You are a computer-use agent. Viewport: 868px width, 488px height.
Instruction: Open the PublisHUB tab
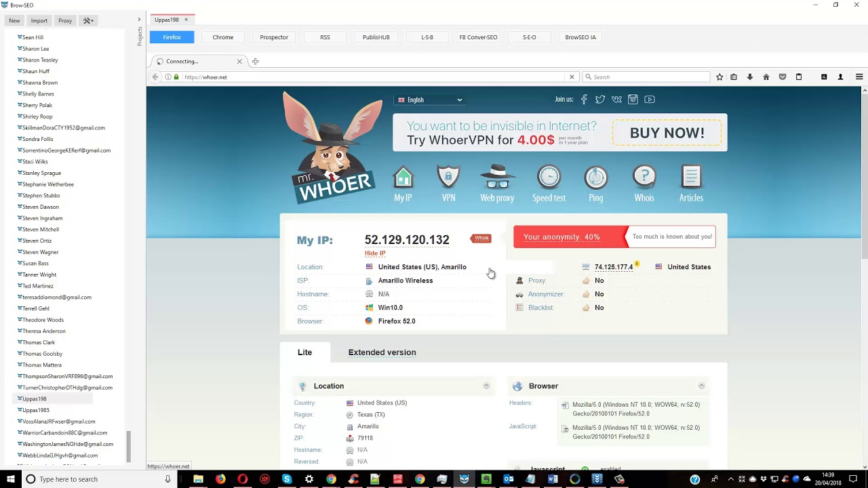[376, 37]
